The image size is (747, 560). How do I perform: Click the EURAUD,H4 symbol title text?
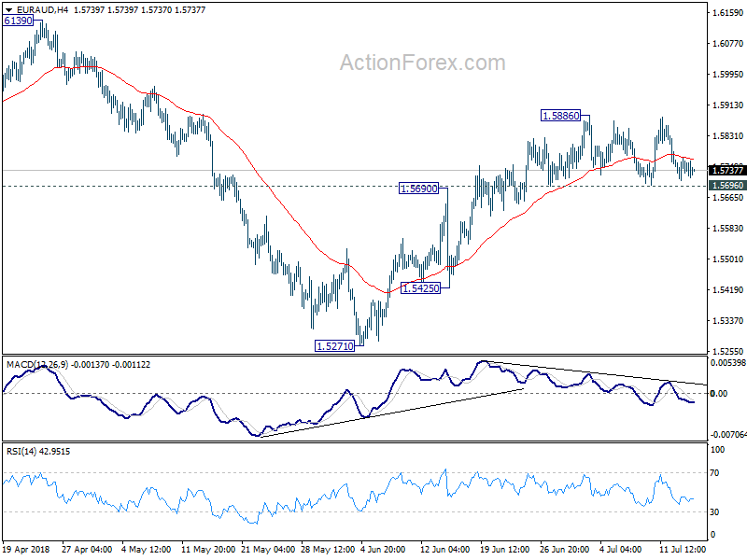42,9
